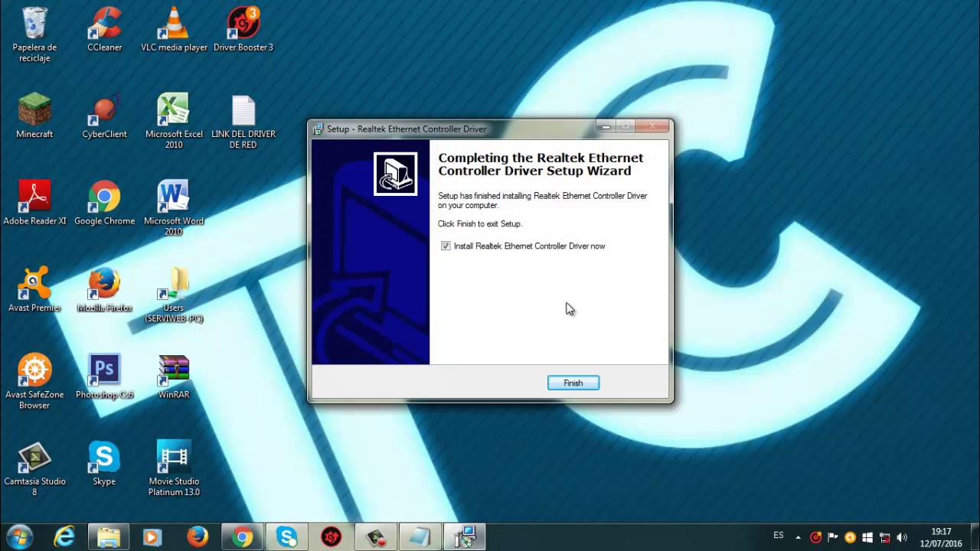Close the Realtek Setup window
980x551 pixels.
point(653,126)
